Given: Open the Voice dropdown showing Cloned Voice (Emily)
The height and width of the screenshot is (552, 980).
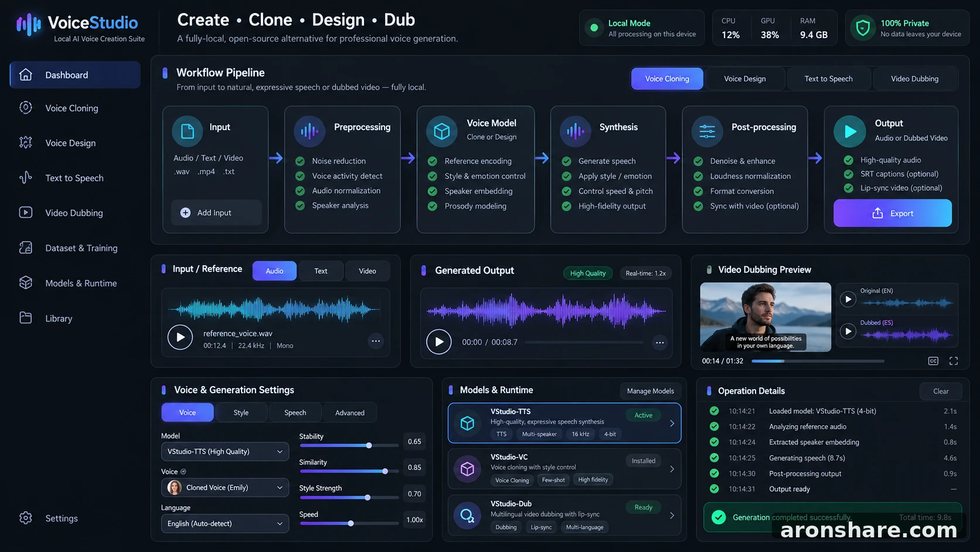Looking at the screenshot, I should (225, 487).
